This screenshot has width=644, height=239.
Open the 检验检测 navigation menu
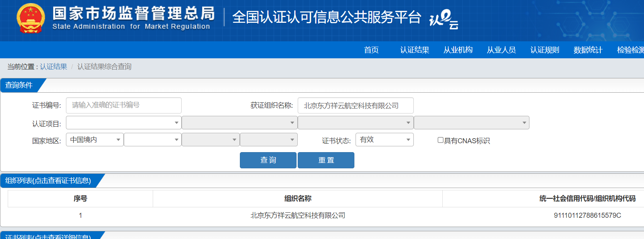point(631,50)
